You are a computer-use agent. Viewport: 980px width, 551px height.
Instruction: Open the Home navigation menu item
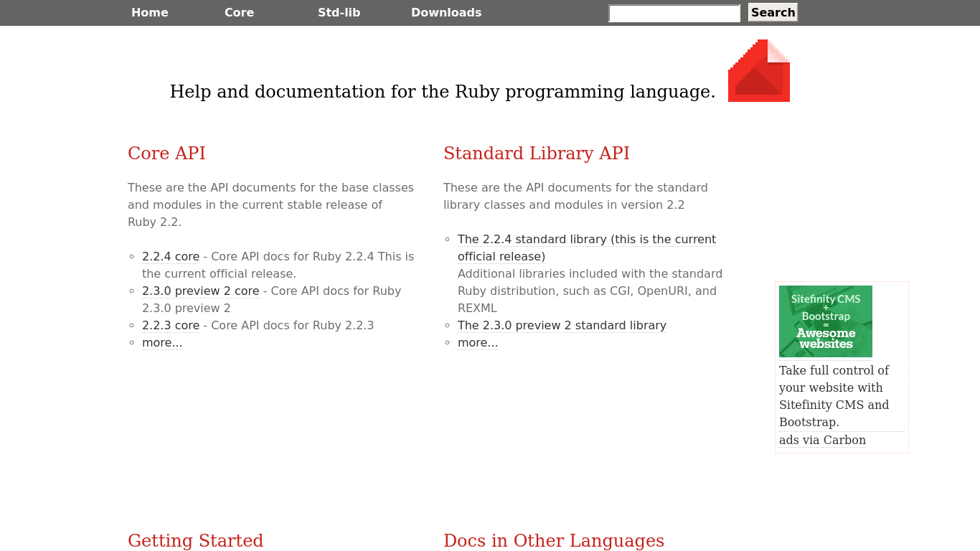(x=149, y=12)
